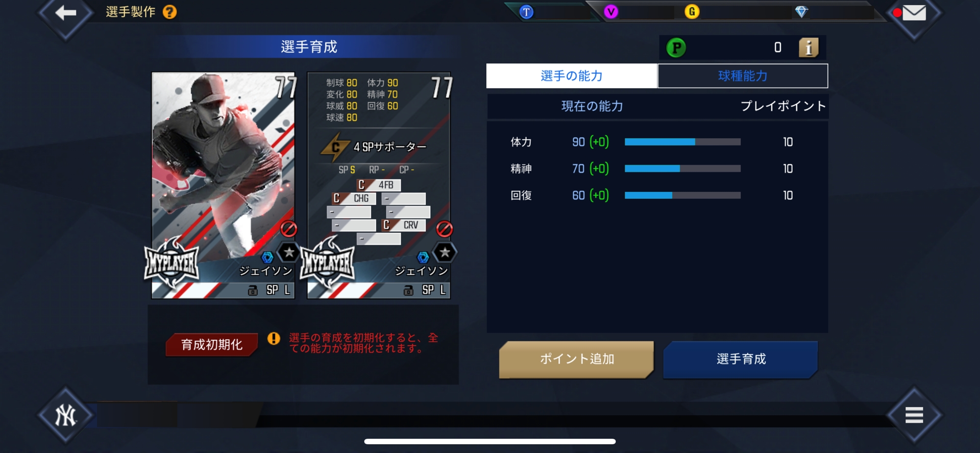This screenshot has width=980, height=453.
Task: Switch to the 選手の能力 tab
Action: point(571,76)
